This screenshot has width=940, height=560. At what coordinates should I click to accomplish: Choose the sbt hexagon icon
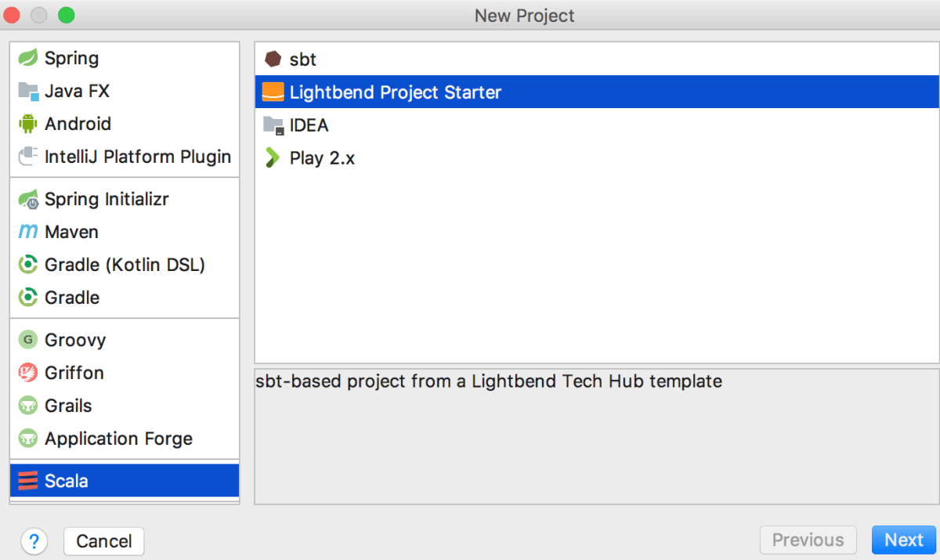[x=273, y=59]
